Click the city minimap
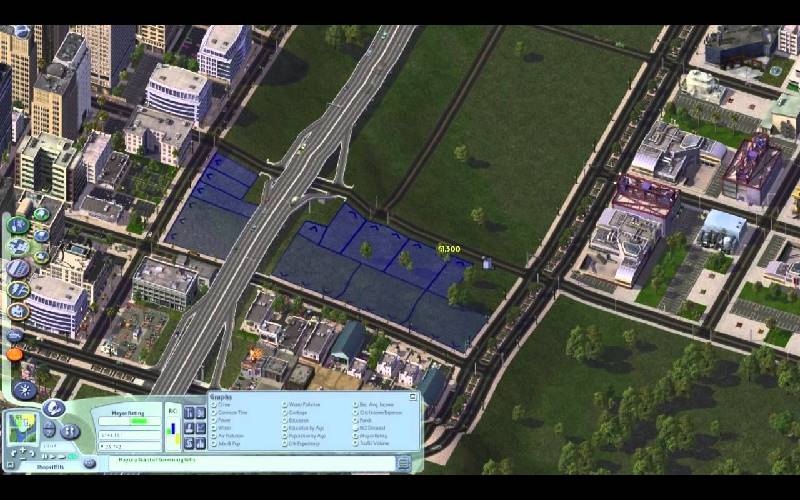 20,429
